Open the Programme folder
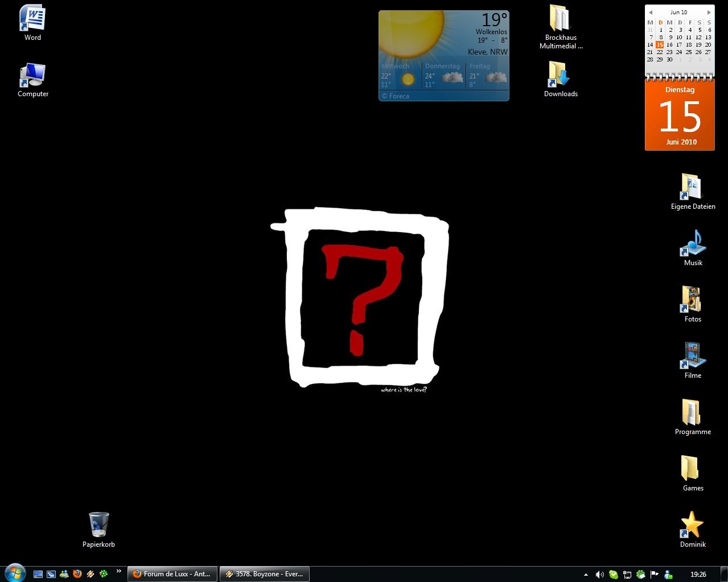This screenshot has height=582, width=728. tap(693, 417)
